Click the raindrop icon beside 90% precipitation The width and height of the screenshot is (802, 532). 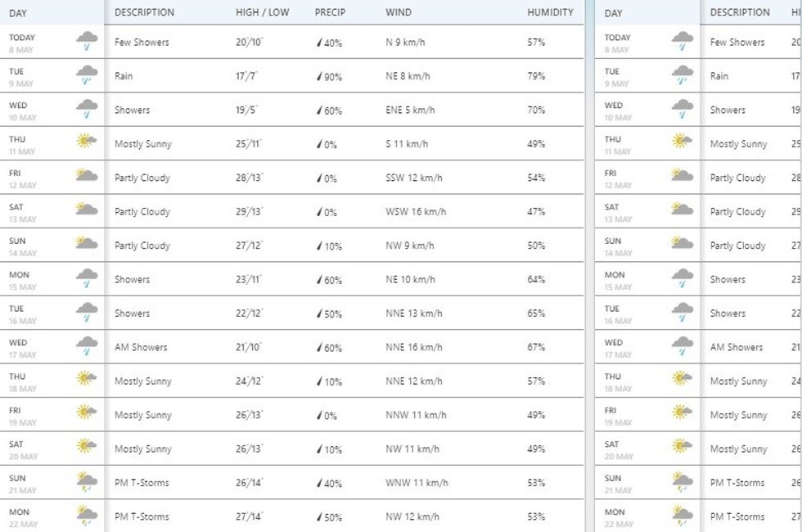tap(319, 77)
